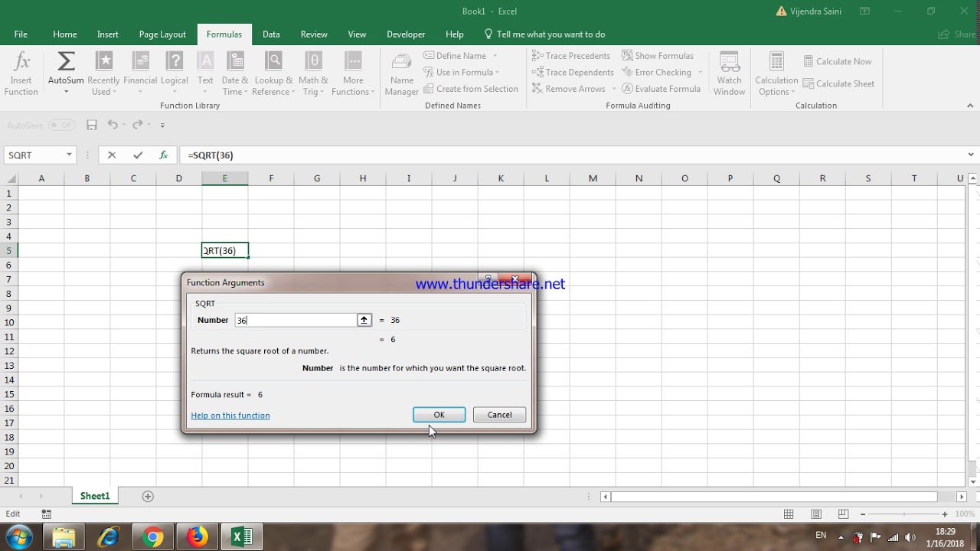Click the Undo arrow icon
Viewport: 980px width, 551px height.
pos(113,125)
